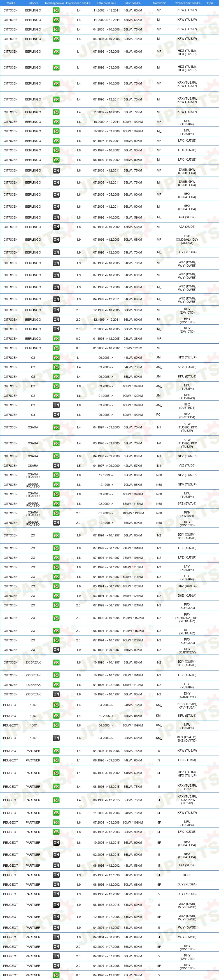Click the engine code DKZ (XU9JA)
219x980 pixels.
tap(187, 586)
